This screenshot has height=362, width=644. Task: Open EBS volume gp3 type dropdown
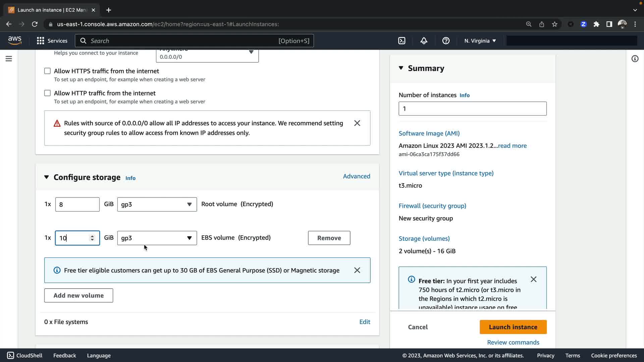coord(157,238)
